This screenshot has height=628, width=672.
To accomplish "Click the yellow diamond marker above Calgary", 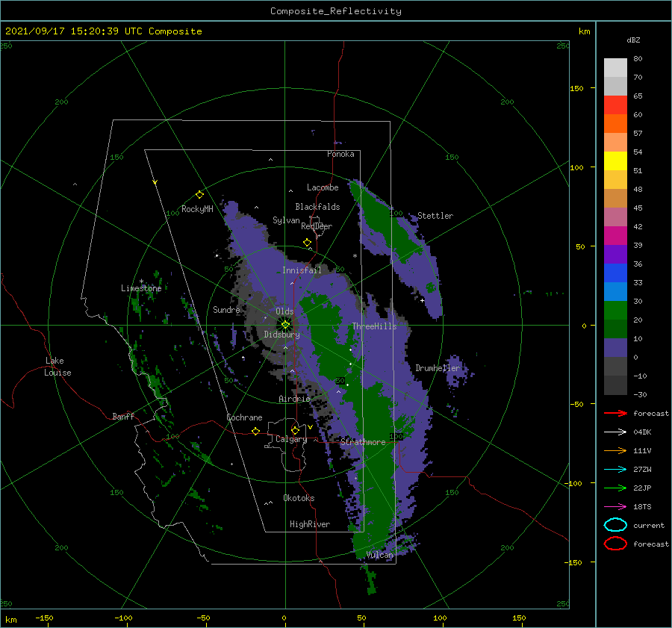I will [x=295, y=430].
